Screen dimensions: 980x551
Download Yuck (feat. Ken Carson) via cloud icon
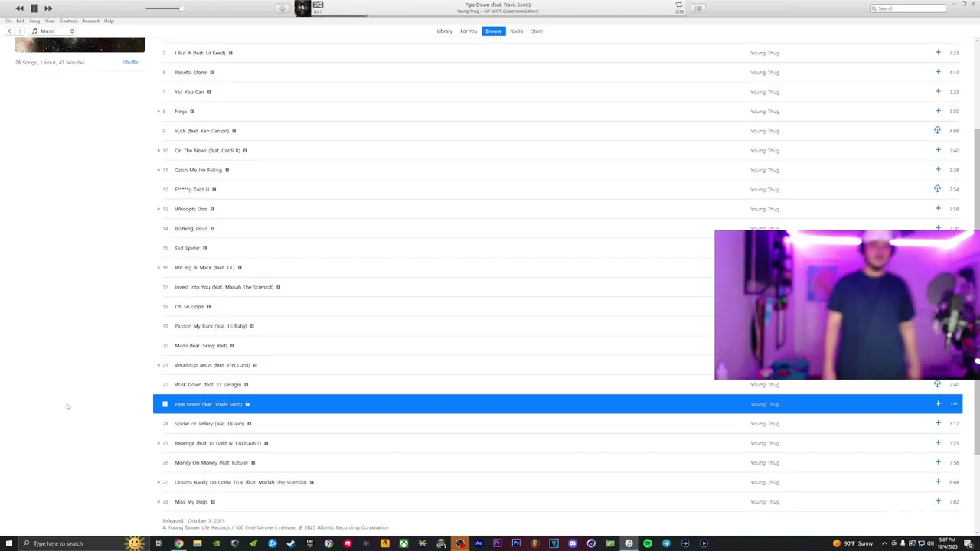point(937,131)
